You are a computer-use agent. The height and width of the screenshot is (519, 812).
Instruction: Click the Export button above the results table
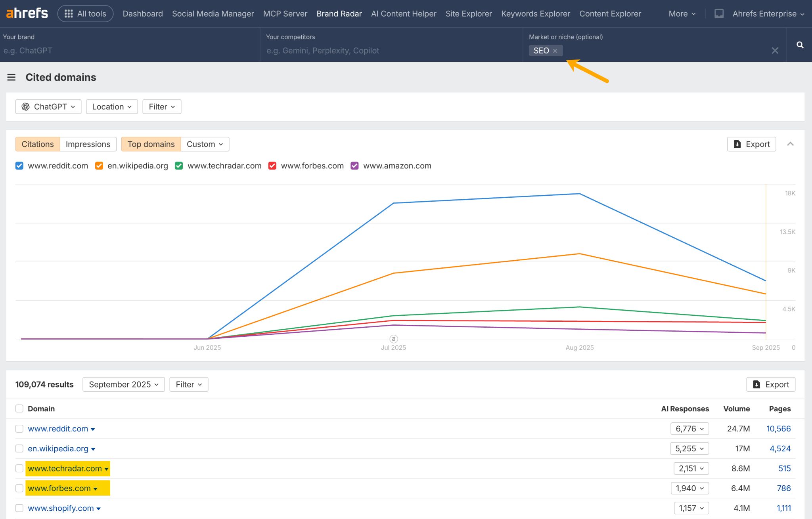tap(770, 384)
